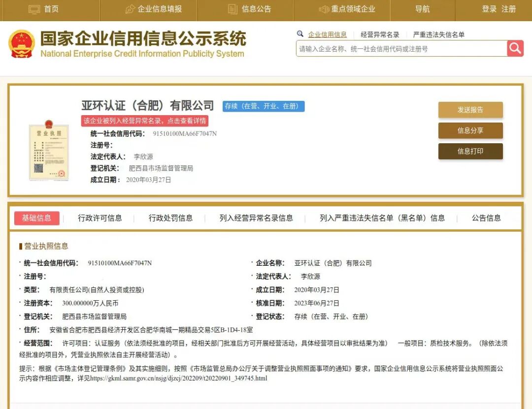Screen dimensions: 532x409
Task: Click the 信息打印 print button
Action: pyautogui.click(x=470, y=152)
